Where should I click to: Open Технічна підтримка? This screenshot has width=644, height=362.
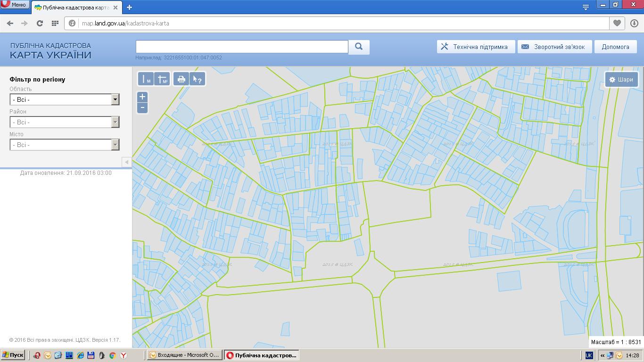[475, 47]
